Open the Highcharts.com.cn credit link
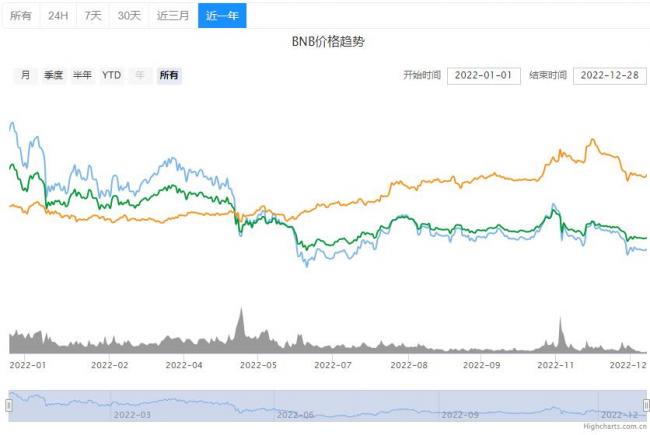The image size is (650, 435). click(614, 428)
